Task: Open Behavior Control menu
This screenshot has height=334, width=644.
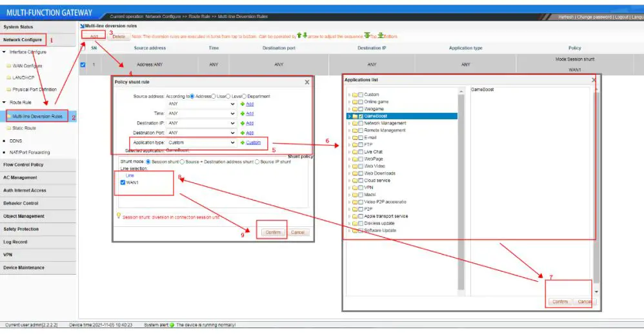Action: (38, 203)
